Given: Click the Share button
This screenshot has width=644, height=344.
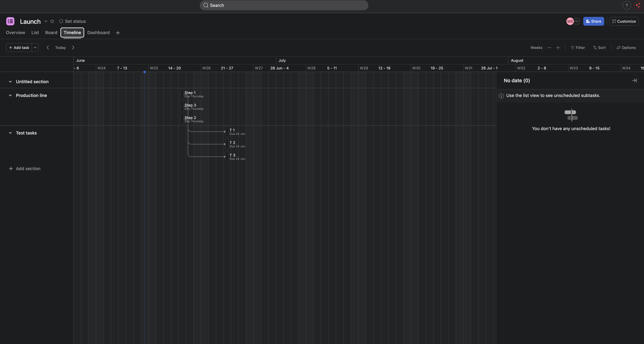Looking at the screenshot, I should pyautogui.click(x=594, y=21).
